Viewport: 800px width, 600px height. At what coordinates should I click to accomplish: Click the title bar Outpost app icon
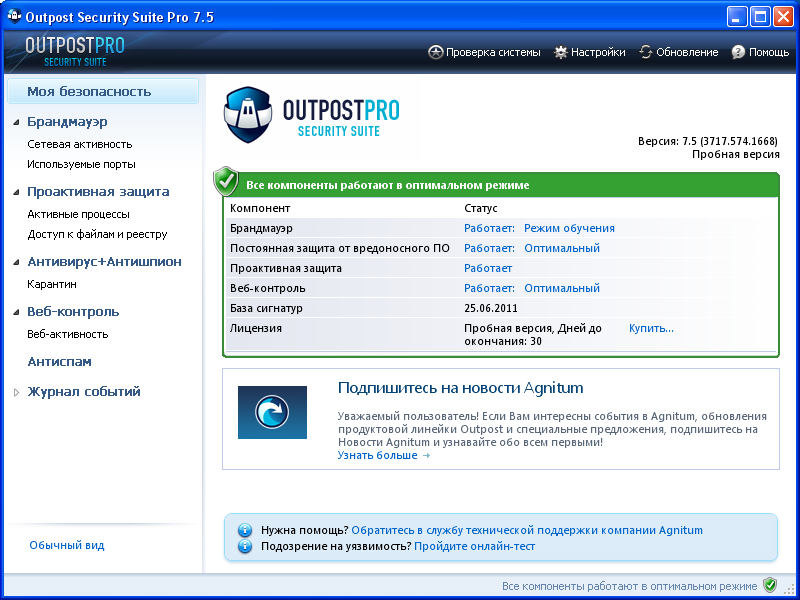coord(14,16)
